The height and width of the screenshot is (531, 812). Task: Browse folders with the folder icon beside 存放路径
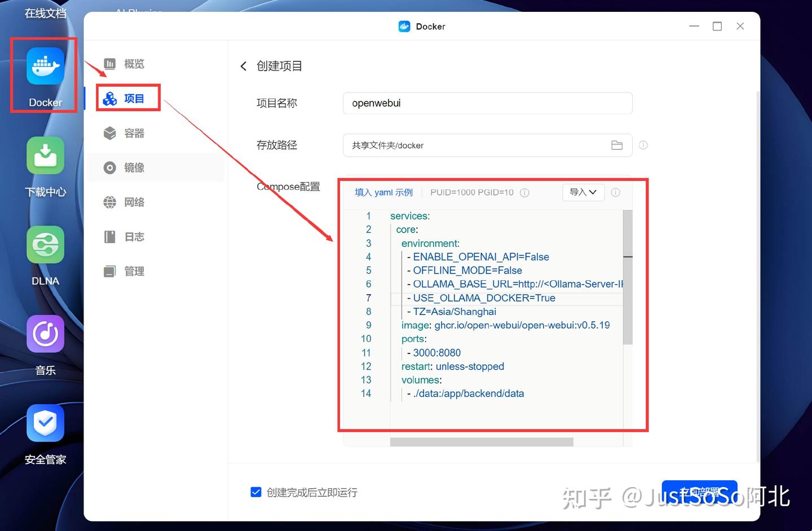coord(616,145)
